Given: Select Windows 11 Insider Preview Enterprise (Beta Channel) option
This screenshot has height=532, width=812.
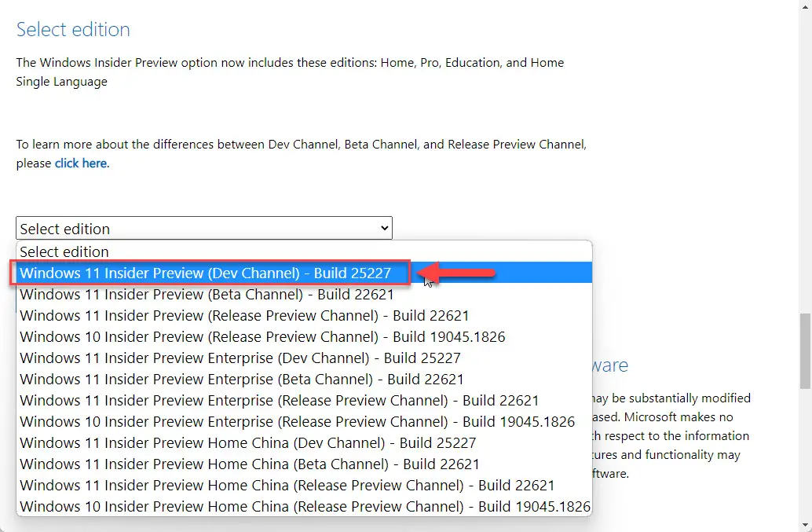Looking at the screenshot, I should click(x=304, y=380).
